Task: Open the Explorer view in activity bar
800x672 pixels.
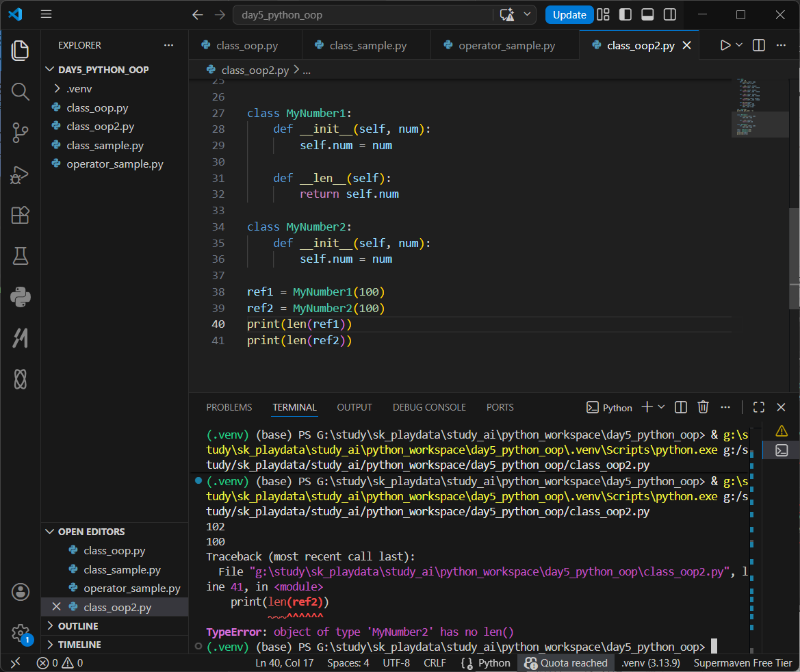Action: [x=20, y=51]
